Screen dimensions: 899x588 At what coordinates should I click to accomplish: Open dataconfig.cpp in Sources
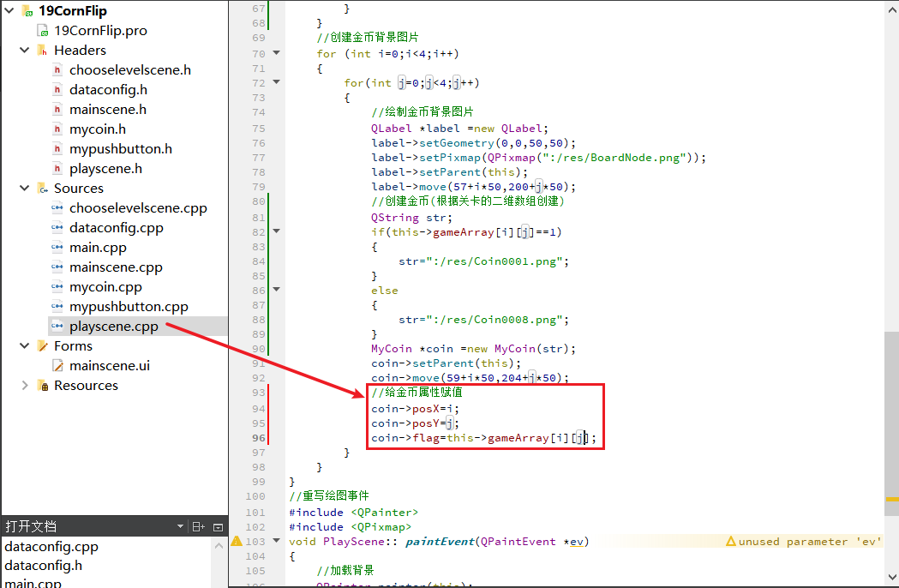point(117,228)
